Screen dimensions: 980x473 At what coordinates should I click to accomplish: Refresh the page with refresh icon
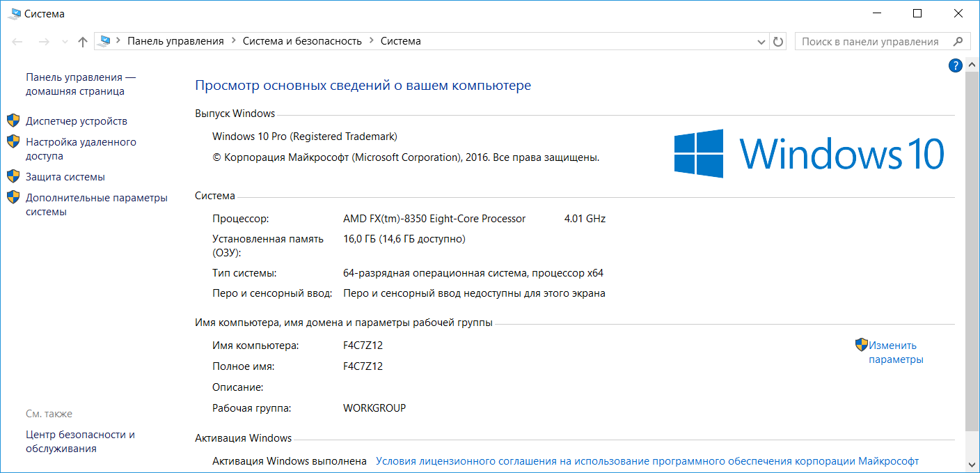pos(778,42)
